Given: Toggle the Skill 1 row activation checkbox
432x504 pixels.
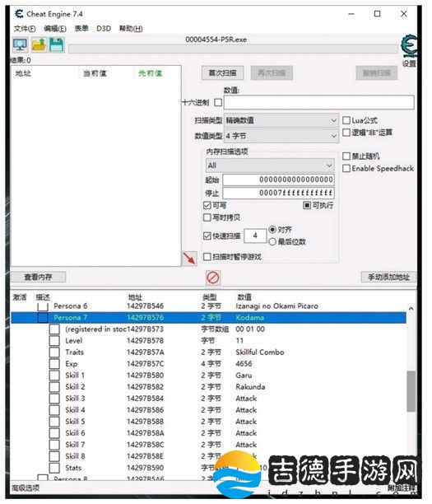Looking at the screenshot, I should click(54, 376).
